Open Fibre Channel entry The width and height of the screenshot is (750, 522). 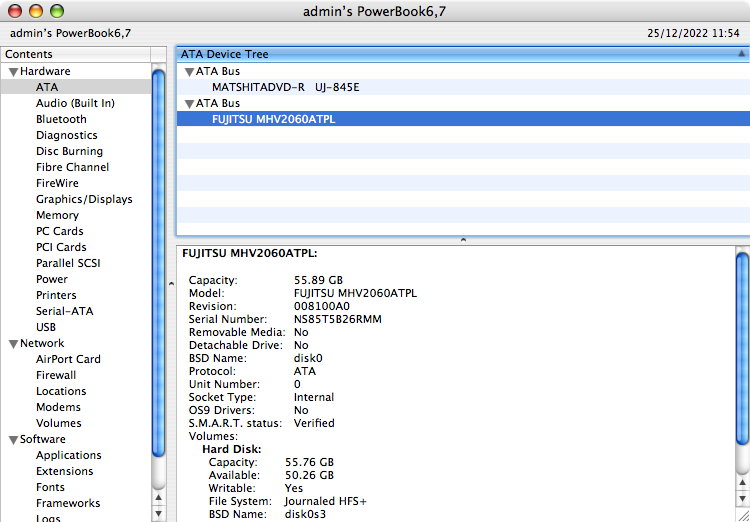[x=72, y=167]
